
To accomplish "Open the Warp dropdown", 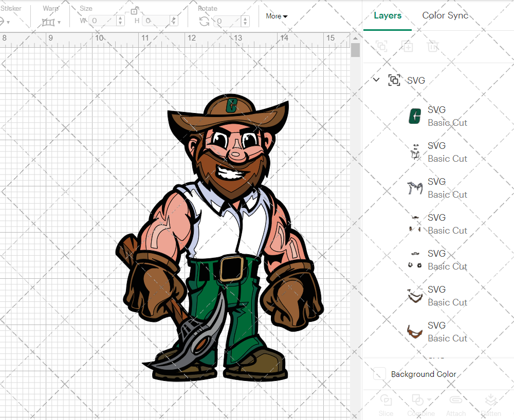I will click(x=50, y=22).
